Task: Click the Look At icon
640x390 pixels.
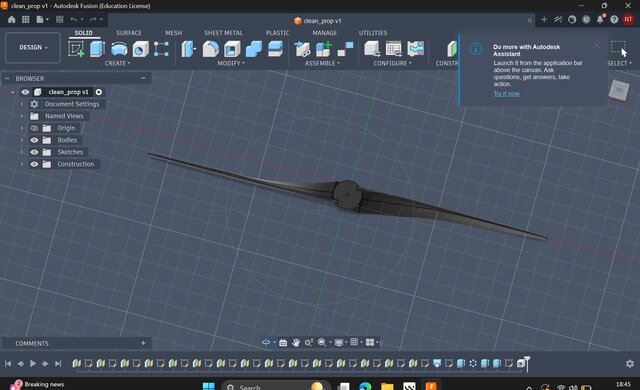Action: 283,342
